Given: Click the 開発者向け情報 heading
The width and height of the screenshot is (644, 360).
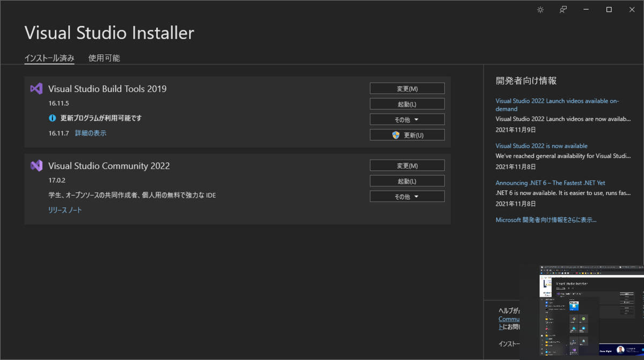Looking at the screenshot, I should coord(526,81).
